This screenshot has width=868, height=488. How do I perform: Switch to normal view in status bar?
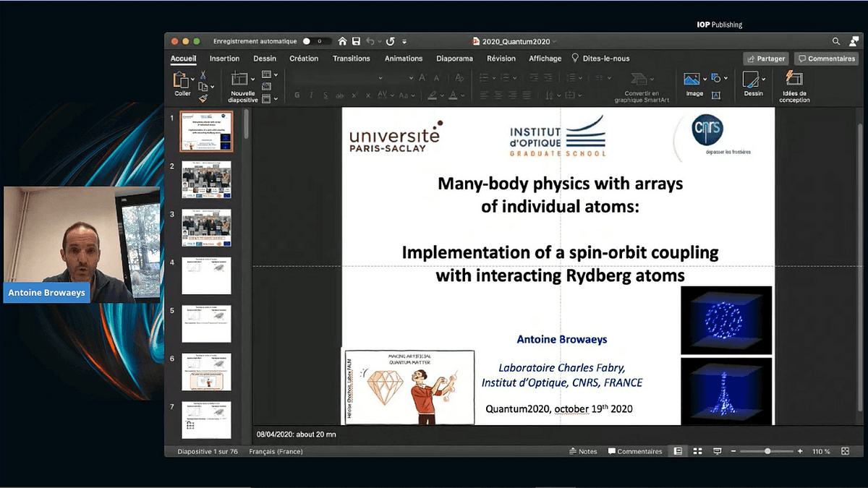pyautogui.click(x=678, y=451)
